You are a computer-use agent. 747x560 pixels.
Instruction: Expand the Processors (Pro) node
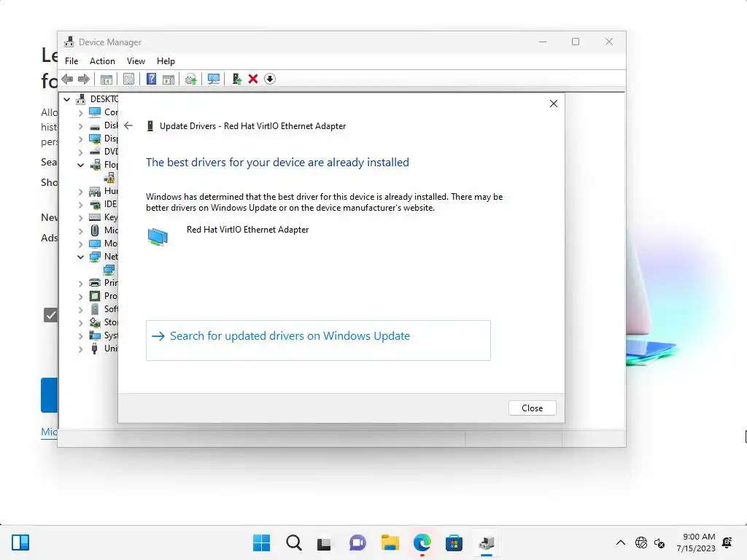coord(80,296)
